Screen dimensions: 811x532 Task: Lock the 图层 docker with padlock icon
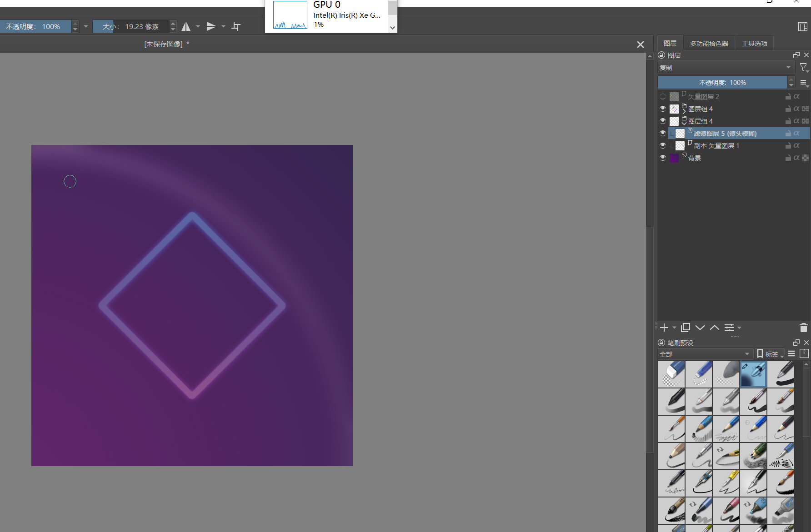point(662,55)
